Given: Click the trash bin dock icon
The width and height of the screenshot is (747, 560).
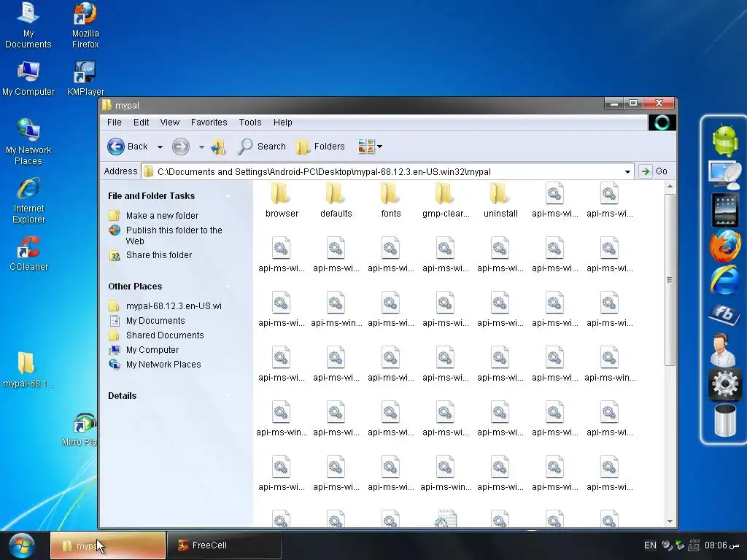Looking at the screenshot, I should [724, 419].
